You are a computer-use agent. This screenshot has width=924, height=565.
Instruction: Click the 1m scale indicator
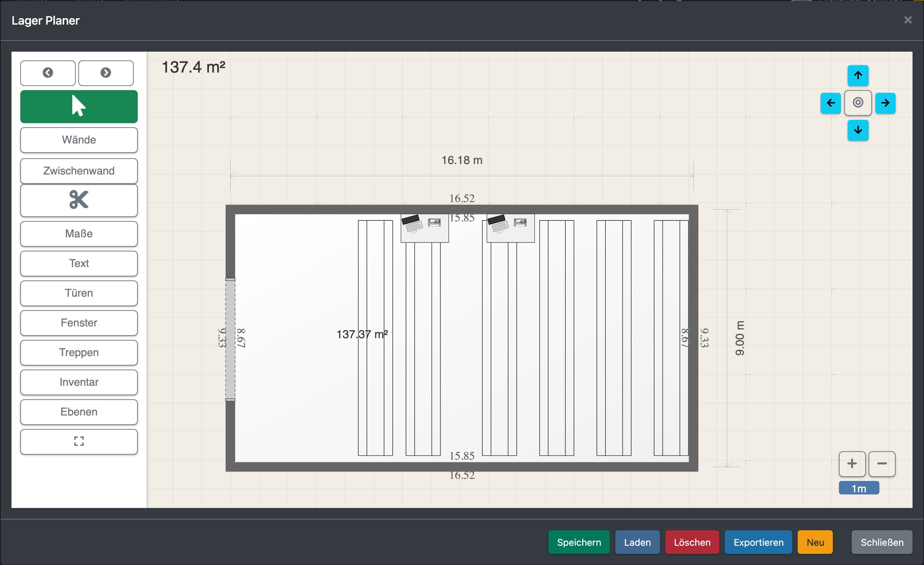(x=858, y=488)
